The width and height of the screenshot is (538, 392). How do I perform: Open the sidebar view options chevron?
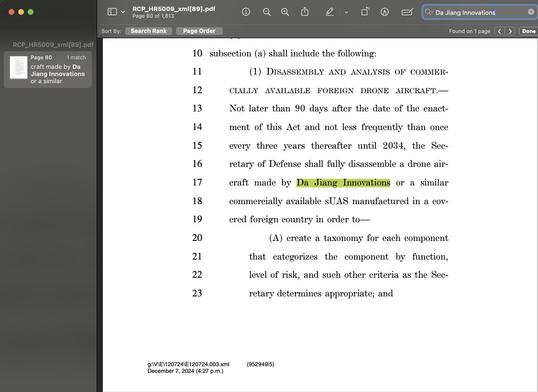click(123, 12)
